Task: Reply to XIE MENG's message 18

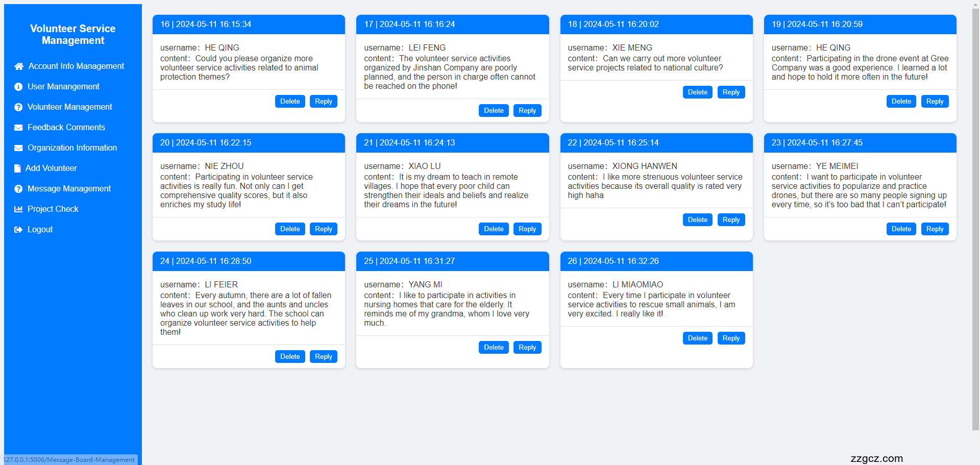Action: click(731, 92)
